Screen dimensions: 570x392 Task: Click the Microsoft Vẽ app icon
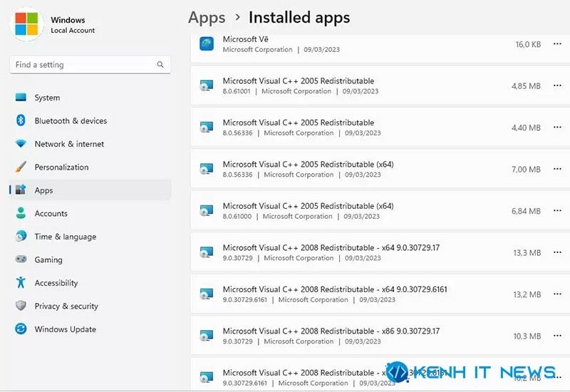(x=207, y=44)
